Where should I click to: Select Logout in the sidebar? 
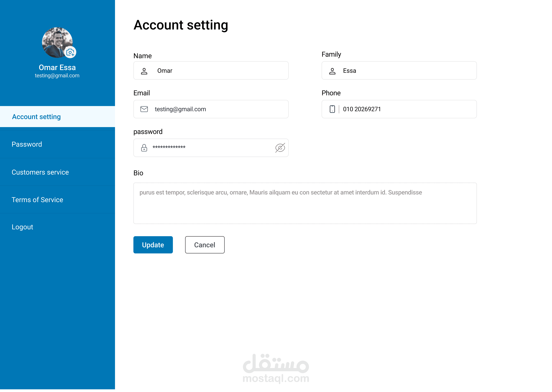[x=22, y=227]
